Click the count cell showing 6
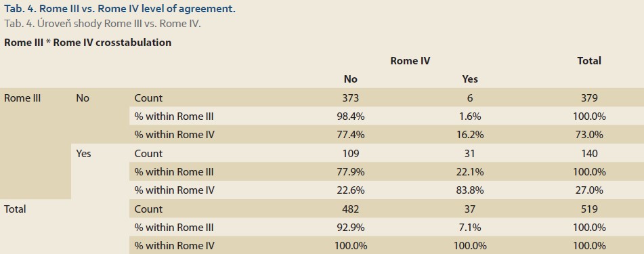 point(470,98)
